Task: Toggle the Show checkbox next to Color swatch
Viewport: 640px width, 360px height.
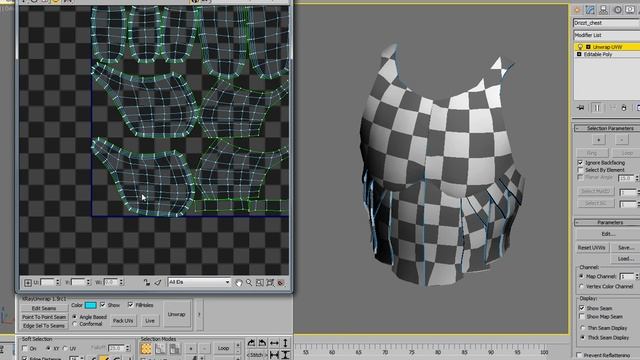Action: point(102,305)
